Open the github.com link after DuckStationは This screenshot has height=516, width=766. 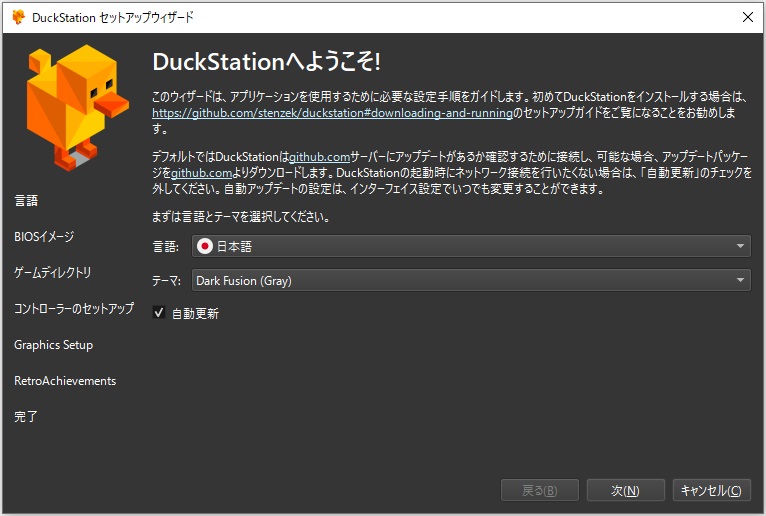(319, 157)
